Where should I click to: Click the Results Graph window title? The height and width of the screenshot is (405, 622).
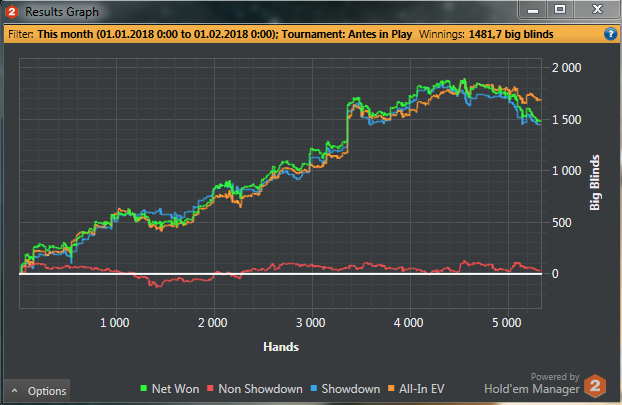[x=62, y=12]
